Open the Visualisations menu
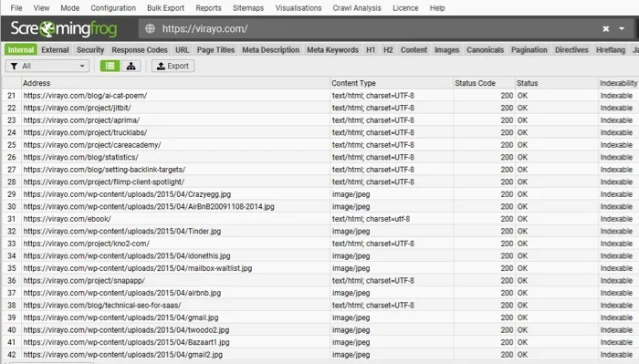This screenshot has width=639, height=364. 299,8
